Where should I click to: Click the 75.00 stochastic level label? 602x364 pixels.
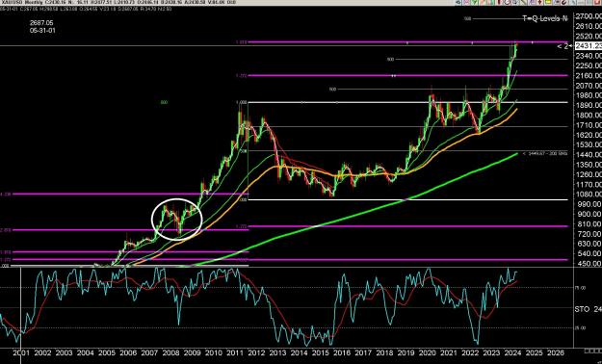[580, 288]
